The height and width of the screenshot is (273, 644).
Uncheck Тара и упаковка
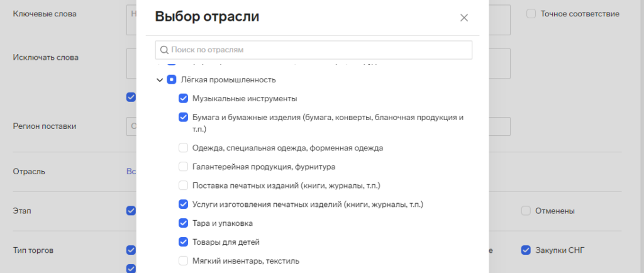point(184,223)
